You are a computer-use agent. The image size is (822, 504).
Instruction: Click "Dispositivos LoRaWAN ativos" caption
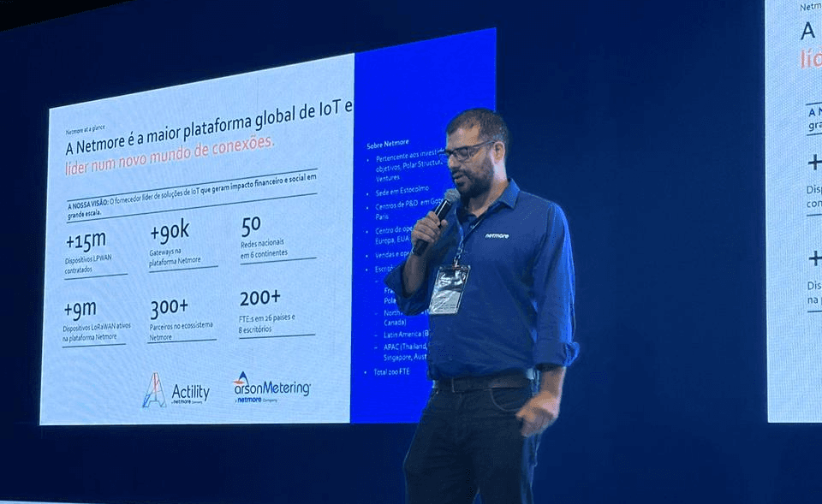(x=97, y=332)
